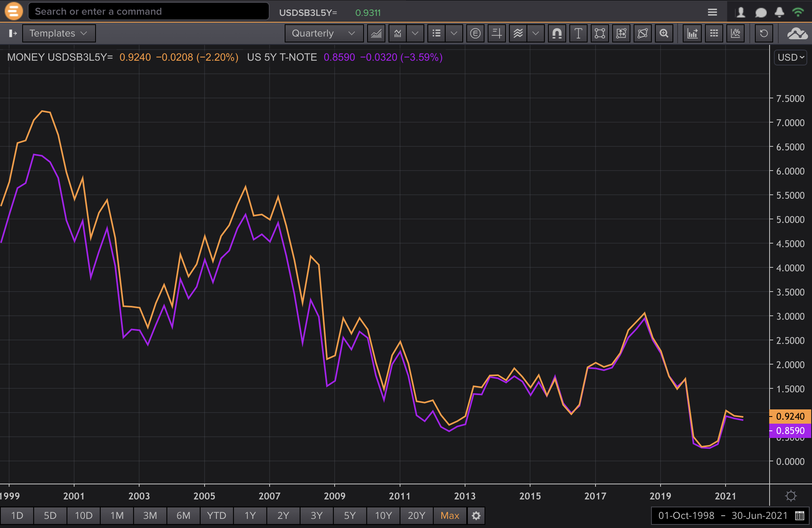Click the search or command field
Viewport: 812px width, 528px height.
click(x=149, y=12)
